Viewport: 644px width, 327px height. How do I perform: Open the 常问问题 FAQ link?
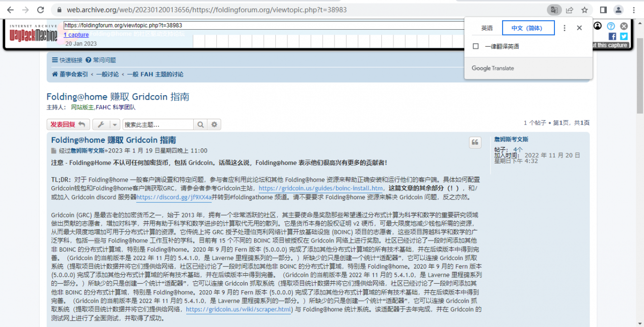coord(101,60)
